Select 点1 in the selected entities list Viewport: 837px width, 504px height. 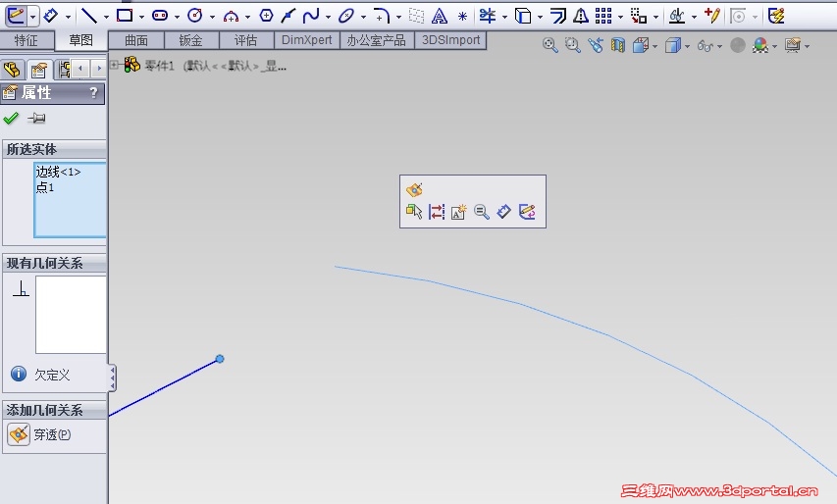[45, 187]
